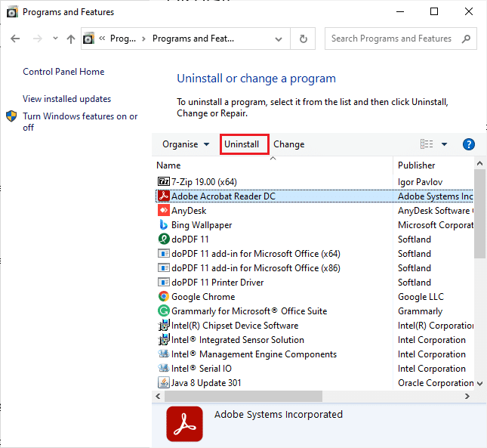The image size is (487, 448).
Task: Click the Bing Wallpaper icon
Action: tap(164, 225)
